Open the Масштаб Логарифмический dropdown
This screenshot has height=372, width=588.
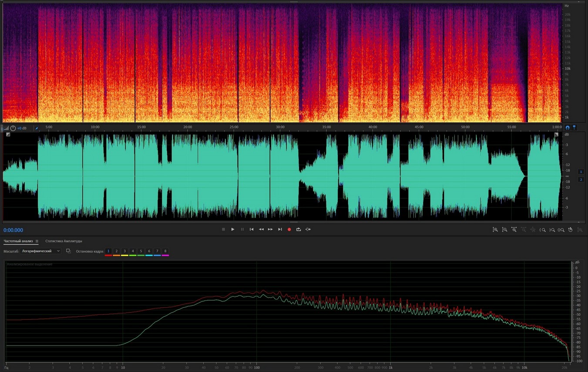tap(41, 251)
